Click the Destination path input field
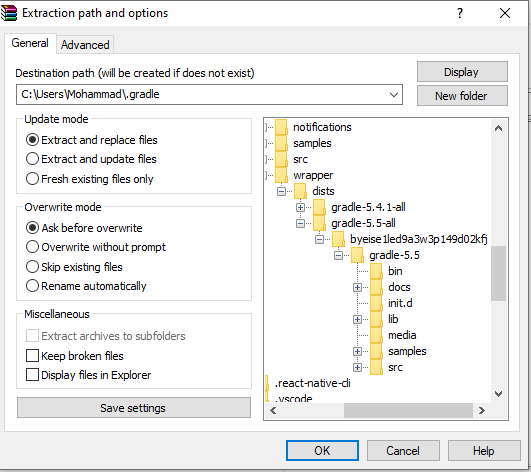The width and height of the screenshot is (531, 472). pos(202,94)
